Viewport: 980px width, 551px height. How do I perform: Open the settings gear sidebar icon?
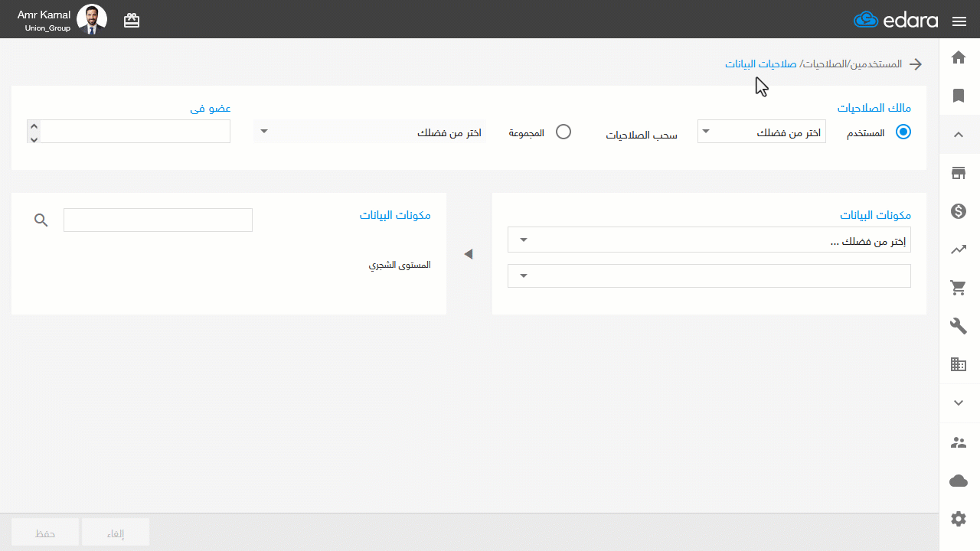(x=959, y=519)
